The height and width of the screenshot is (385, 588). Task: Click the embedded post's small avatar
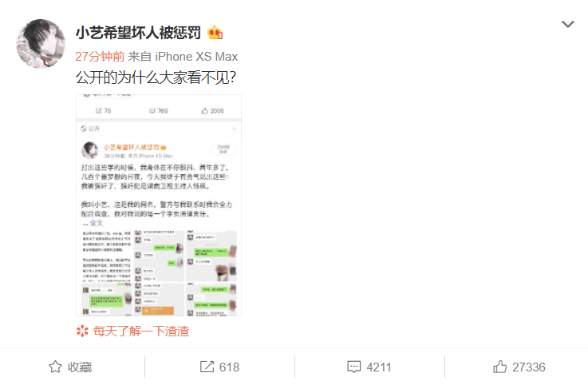(89, 150)
